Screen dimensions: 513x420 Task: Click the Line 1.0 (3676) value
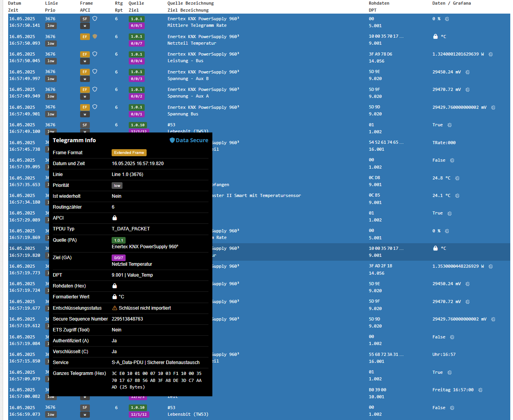click(x=128, y=174)
